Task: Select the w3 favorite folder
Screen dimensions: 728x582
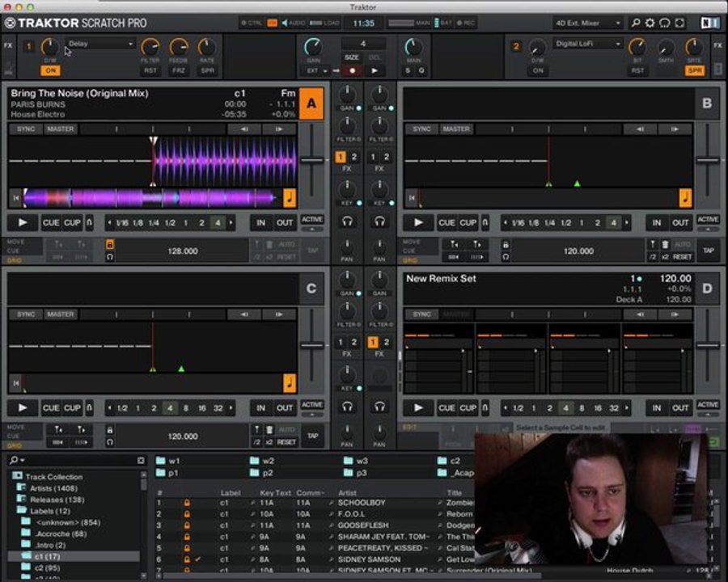Action: [356, 461]
